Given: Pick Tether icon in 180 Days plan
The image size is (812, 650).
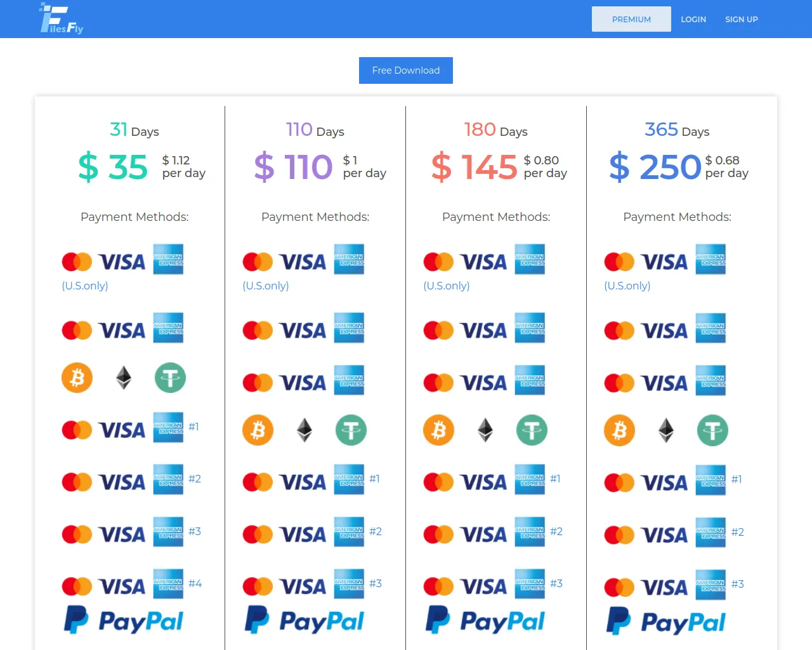Looking at the screenshot, I should click(532, 430).
